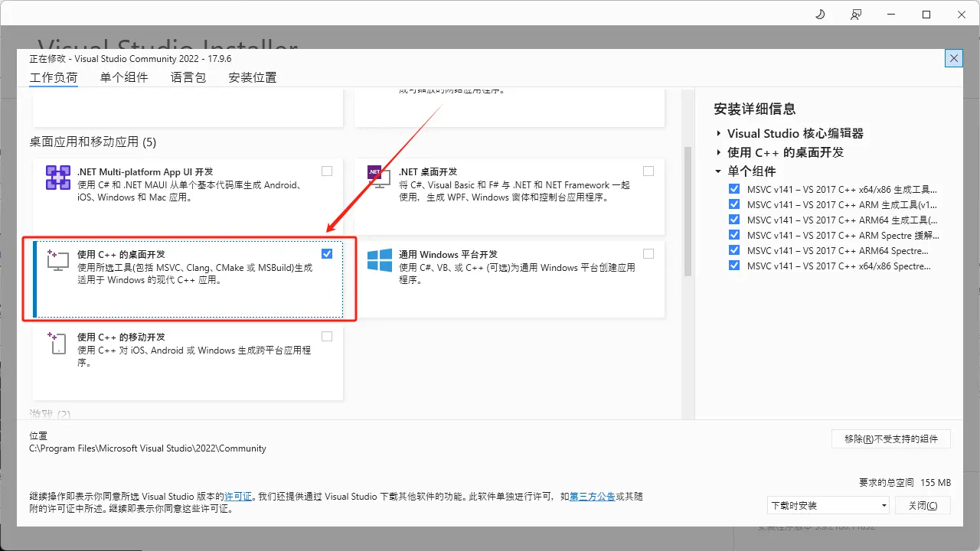Click the 关闭 button
The height and width of the screenshot is (551, 980).
(x=923, y=505)
